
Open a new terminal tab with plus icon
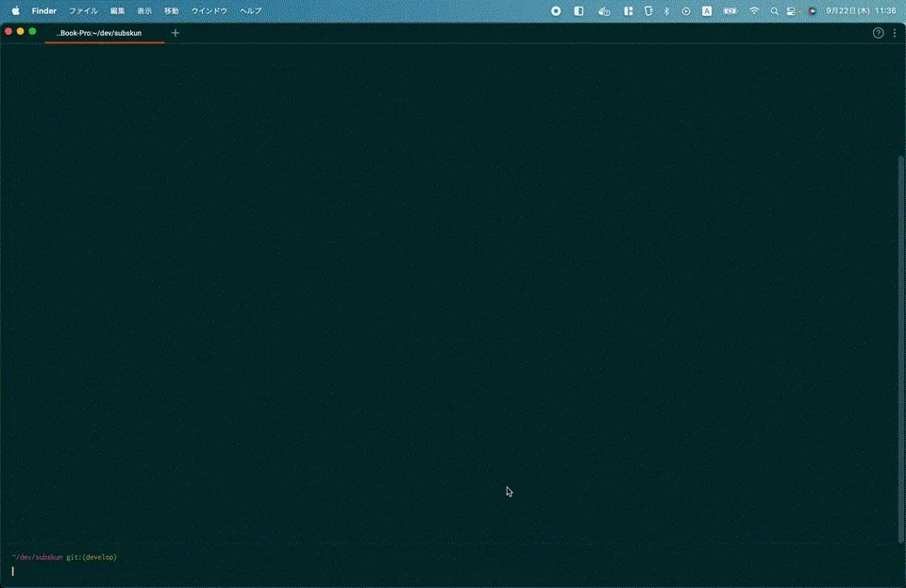tap(175, 33)
